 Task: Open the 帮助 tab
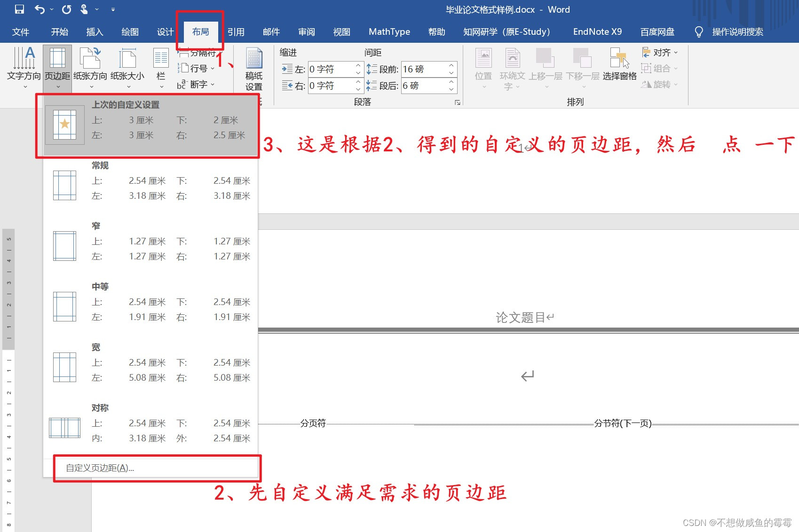click(437, 32)
